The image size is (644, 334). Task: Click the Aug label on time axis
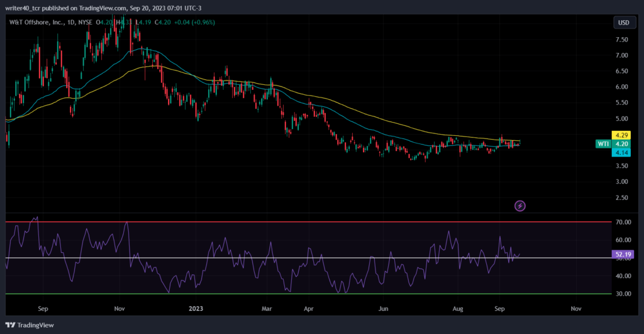[x=458, y=309]
